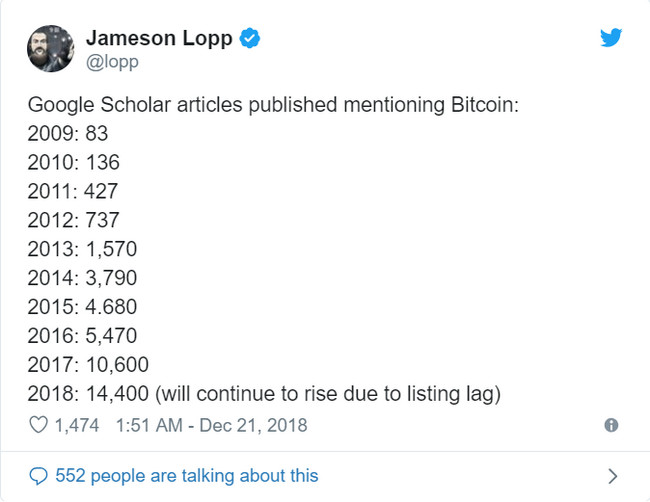Open the tweet info icon
The image size is (650, 502).
point(611,425)
